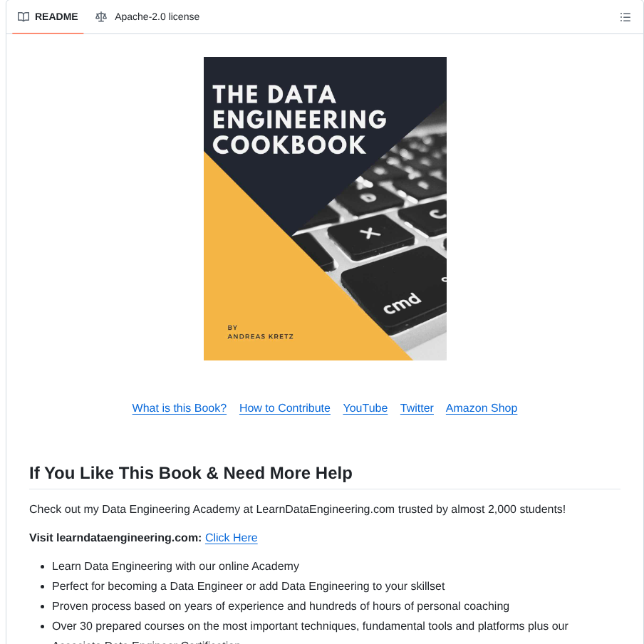Click the X key in the cover photo
644x644 pixels.
pyautogui.click(x=369, y=233)
